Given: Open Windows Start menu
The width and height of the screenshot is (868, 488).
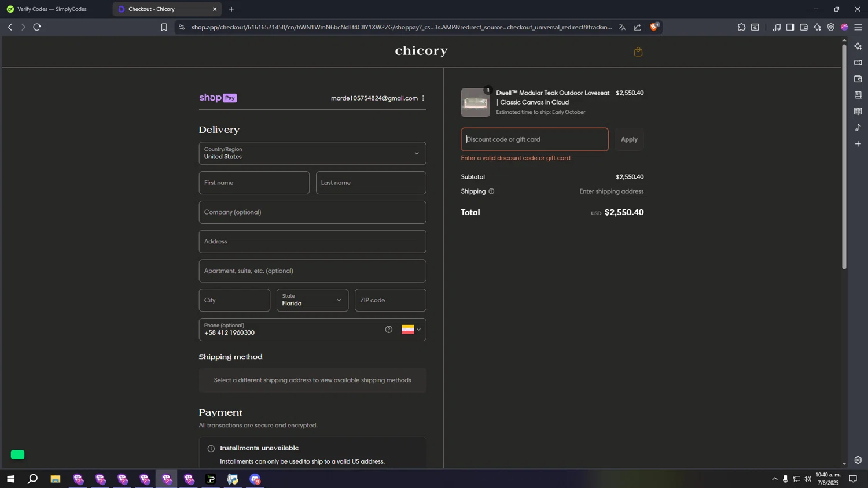Looking at the screenshot, I should click(x=10, y=479).
